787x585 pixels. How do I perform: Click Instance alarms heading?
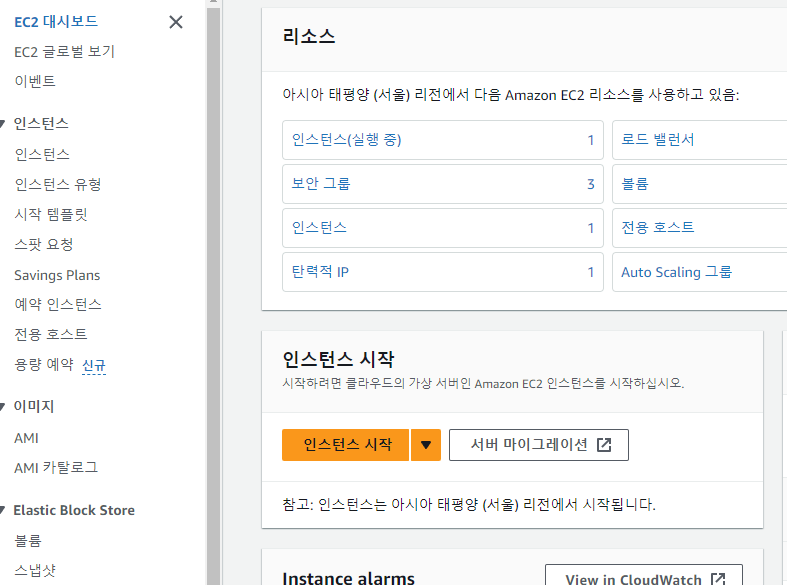pos(348,578)
